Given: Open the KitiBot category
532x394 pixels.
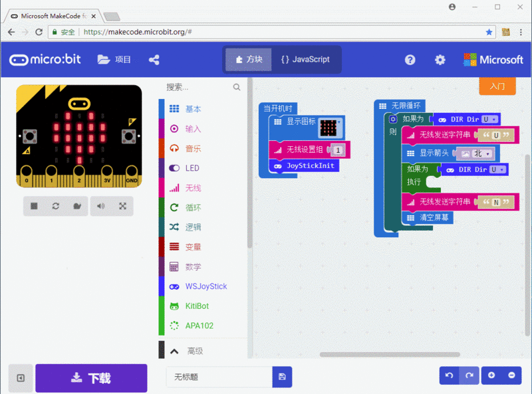Looking at the screenshot, I should point(203,306).
